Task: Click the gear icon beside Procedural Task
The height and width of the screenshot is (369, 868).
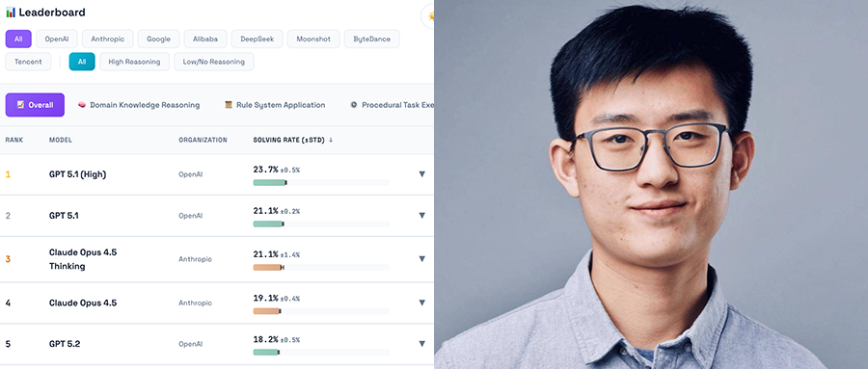Action: (354, 105)
